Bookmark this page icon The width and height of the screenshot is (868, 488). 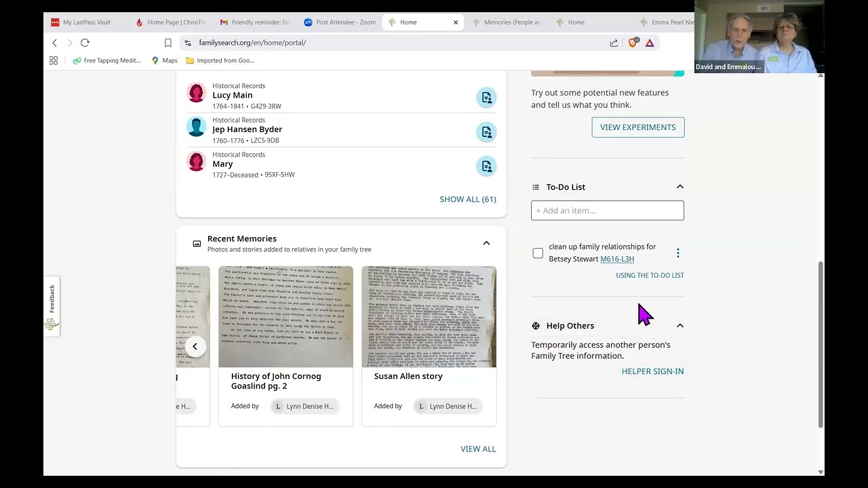tap(167, 43)
